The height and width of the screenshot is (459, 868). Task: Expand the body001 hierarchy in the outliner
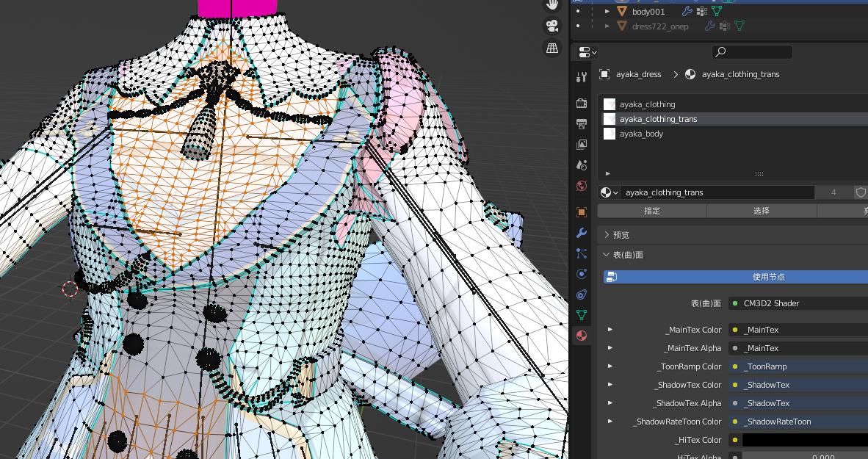606,11
